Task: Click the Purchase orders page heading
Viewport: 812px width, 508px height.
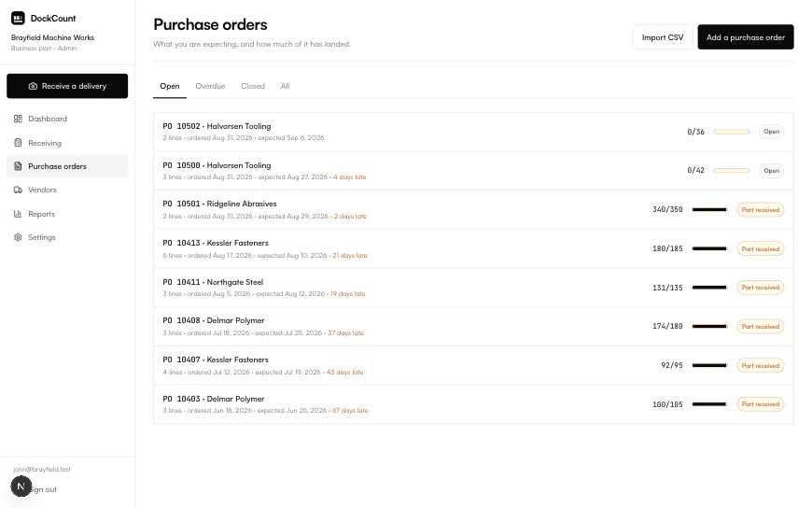Action: pos(210,24)
